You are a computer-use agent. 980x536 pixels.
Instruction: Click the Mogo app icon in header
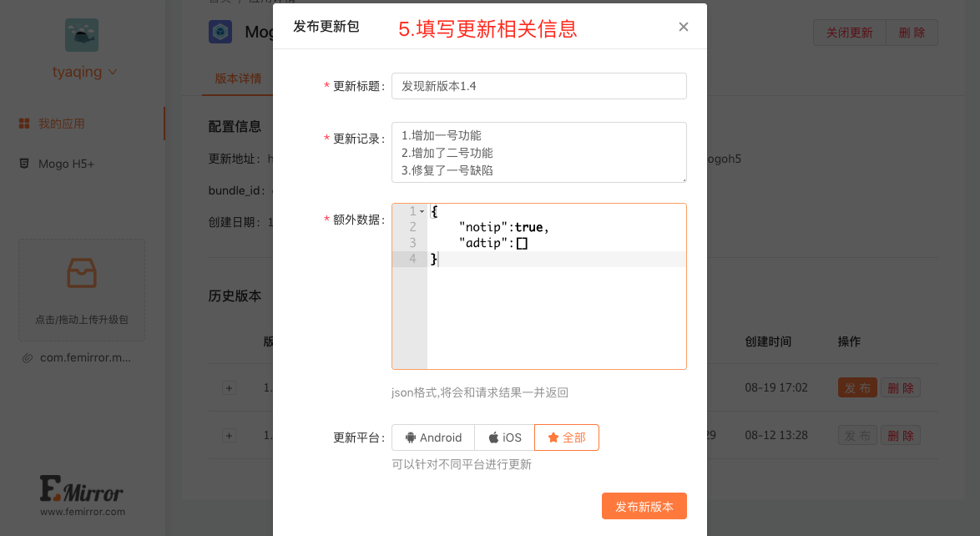[220, 32]
